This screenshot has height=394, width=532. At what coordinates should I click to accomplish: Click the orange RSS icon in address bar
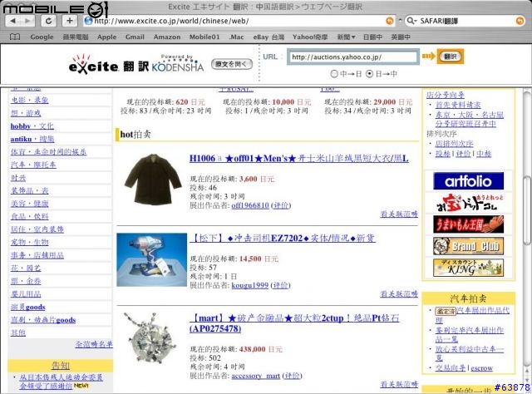[x=390, y=21]
